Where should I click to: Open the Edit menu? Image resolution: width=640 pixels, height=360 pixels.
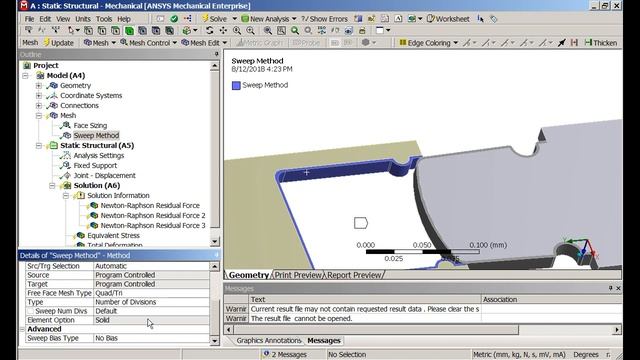point(45,19)
